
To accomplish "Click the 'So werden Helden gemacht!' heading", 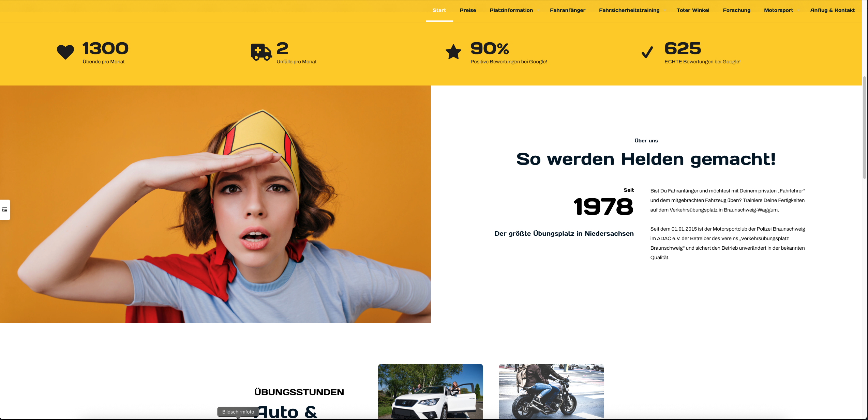I will 646,159.
